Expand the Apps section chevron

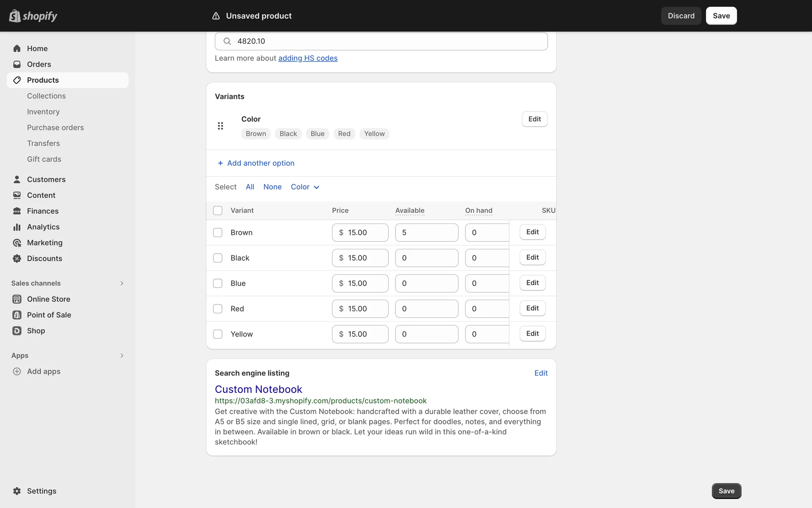pyautogui.click(x=122, y=356)
